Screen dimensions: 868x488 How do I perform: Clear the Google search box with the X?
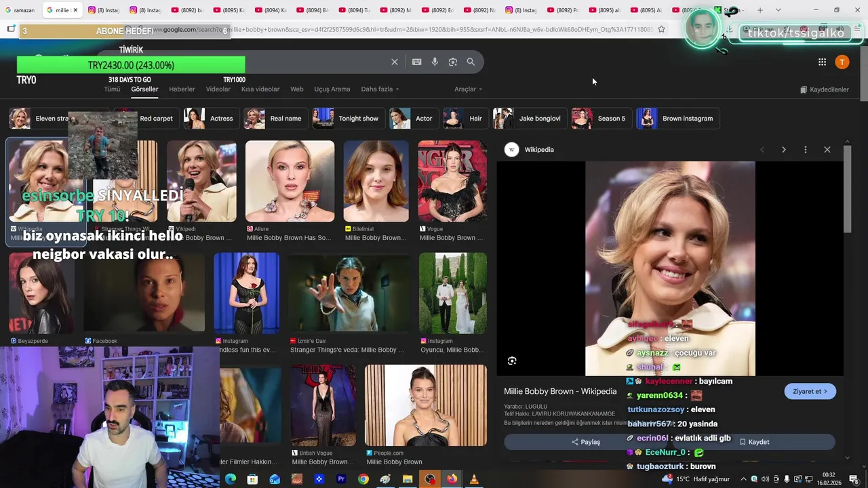pyautogui.click(x=395, y=62)
